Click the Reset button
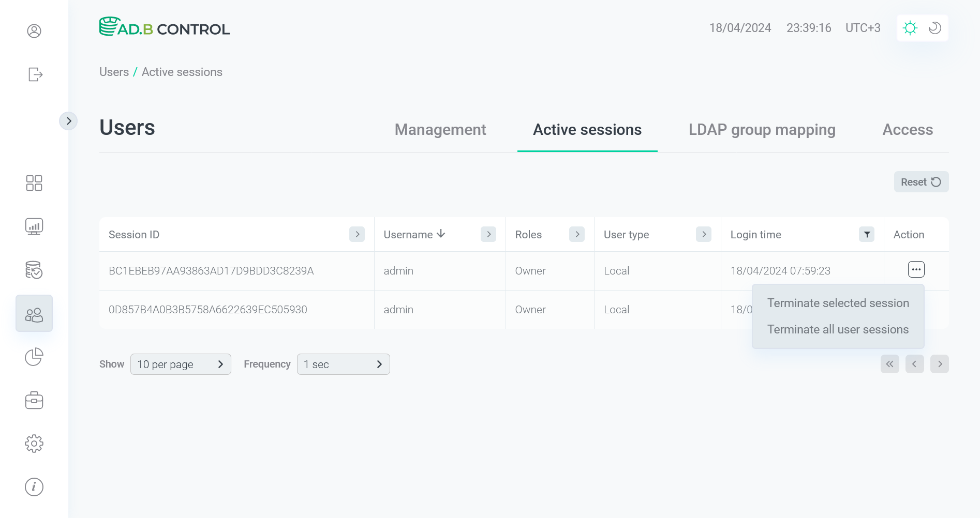980x518 pixels. click(920, 181)
